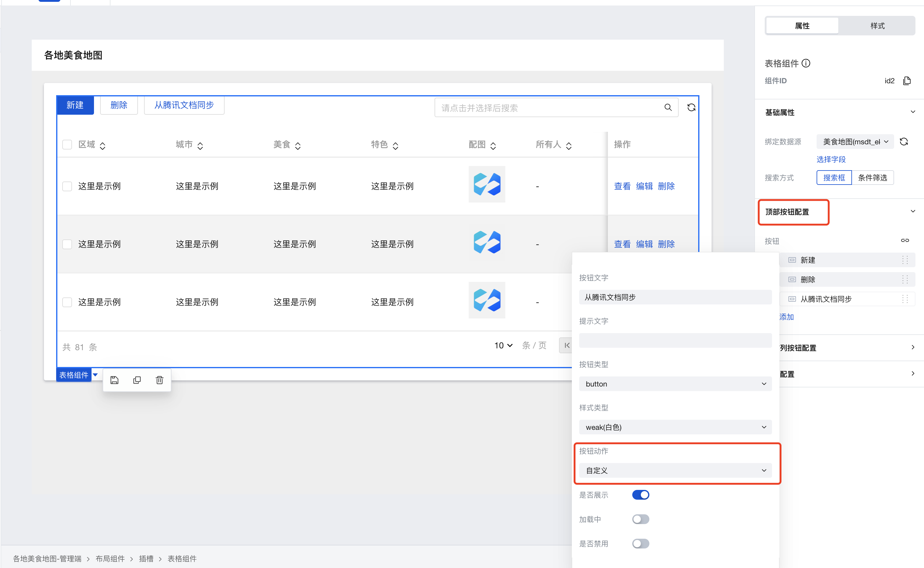Check the header select-all checkbox
This screenshot has height=568, width=924.
pos(67,145)
